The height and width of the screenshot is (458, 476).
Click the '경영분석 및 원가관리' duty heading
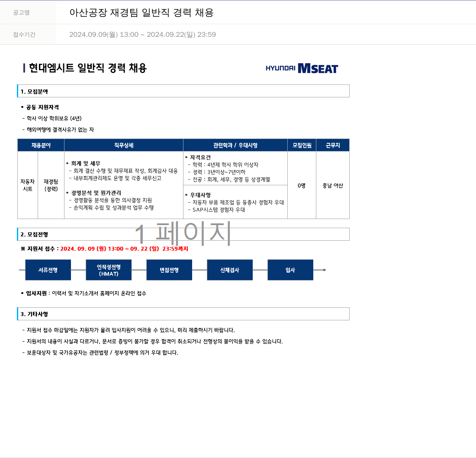[x=96, y=193]
